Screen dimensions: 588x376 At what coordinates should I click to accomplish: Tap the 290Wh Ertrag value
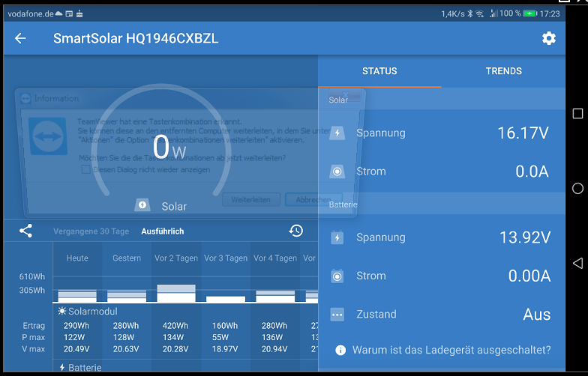[x=76, y=326]
